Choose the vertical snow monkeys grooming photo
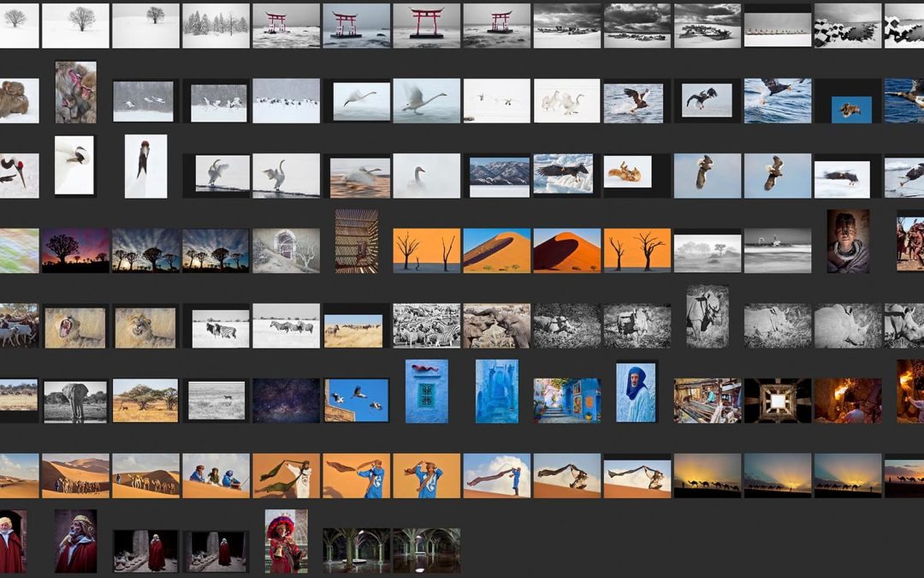Screen dimensions: 924x578 coord(75,92)
